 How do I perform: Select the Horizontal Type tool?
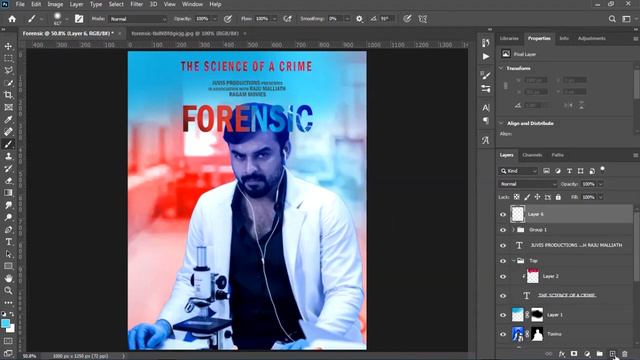click(8, 242)
